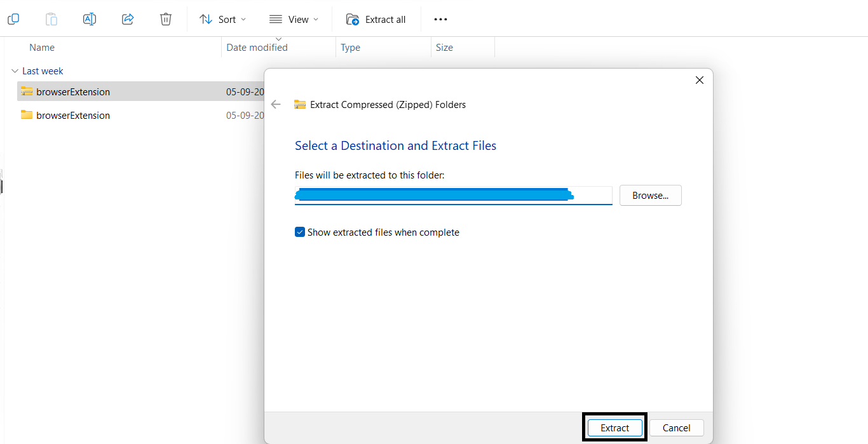The width and height of the screenshot is (868, 444).
Task: Open the See more ellipsis menu
Action: [x=440, y=19]
